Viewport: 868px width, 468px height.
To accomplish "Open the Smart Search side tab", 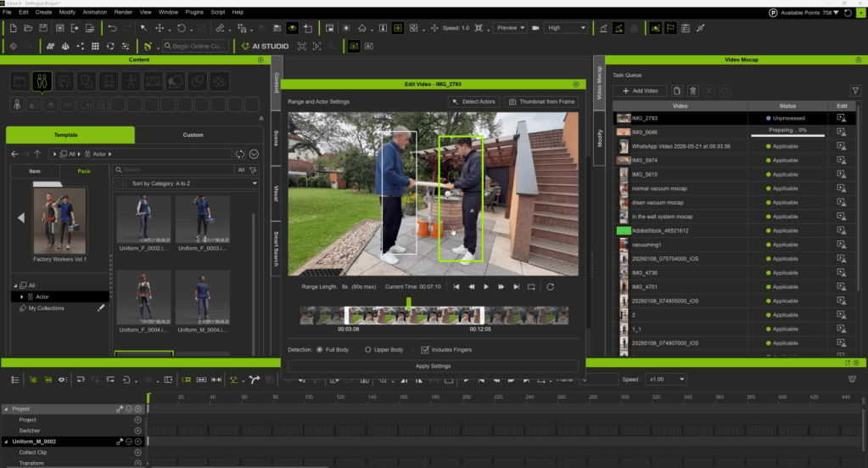I will 276,249.
